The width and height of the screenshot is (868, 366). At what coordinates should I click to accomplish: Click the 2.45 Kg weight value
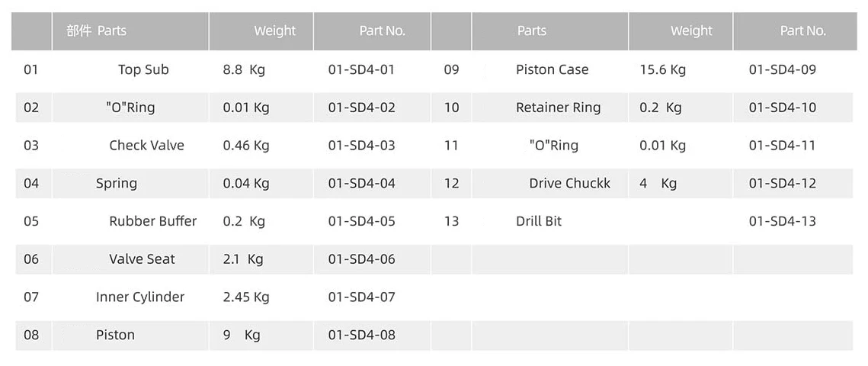point(246,297)
